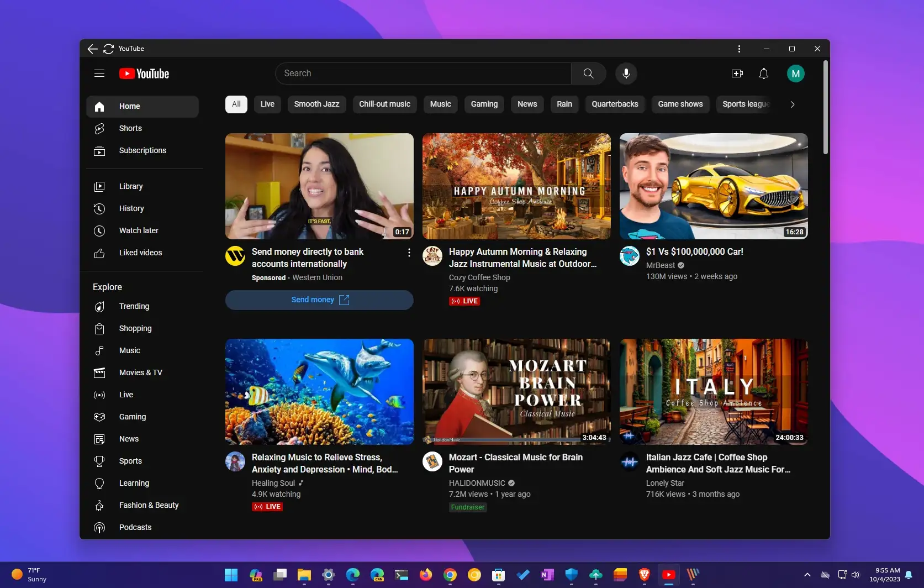Open the browser window three-dot menu
This screenshot has width=924, height=588.
(738, 49)
